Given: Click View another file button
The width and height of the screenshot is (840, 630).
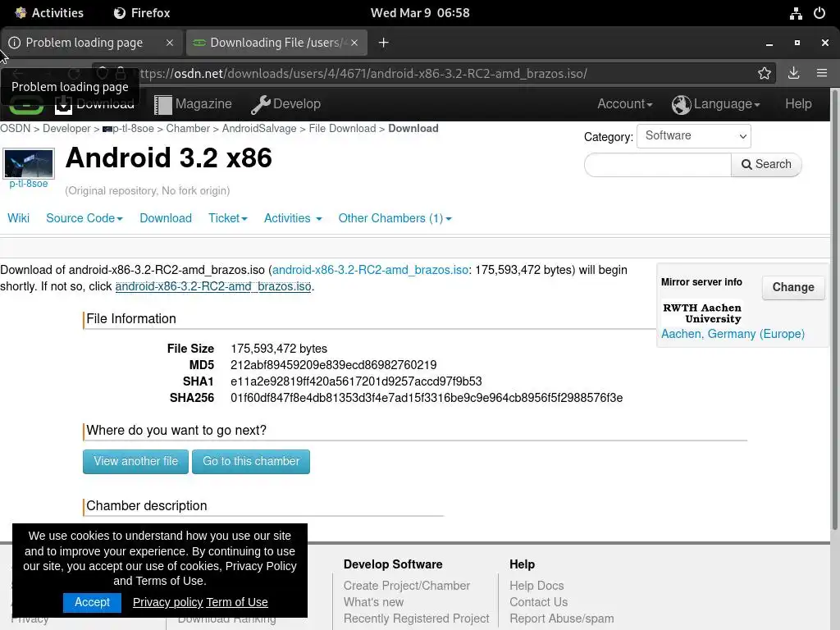Looking at the screenshot, I should 135,461.
